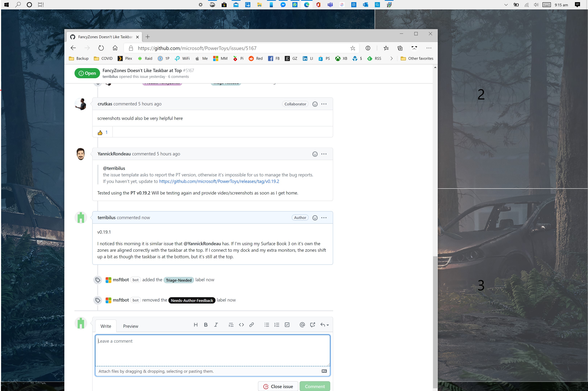The width and height of the screenshot is (588, 391).
Task: Expand the hidden favorites bar chevron
Action: pyautogui.click(x=391, y=58)
